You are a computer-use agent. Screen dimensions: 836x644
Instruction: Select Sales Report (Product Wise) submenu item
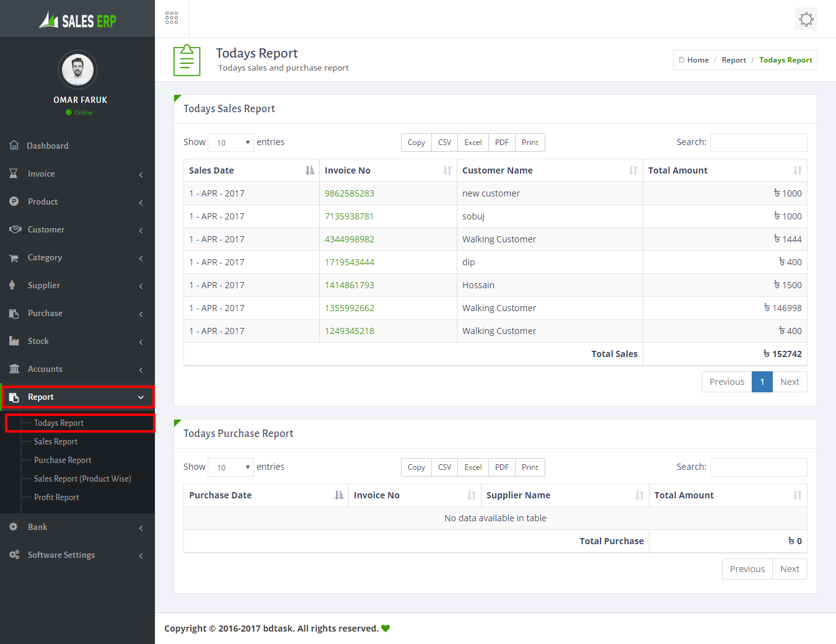tap(82, 479)
